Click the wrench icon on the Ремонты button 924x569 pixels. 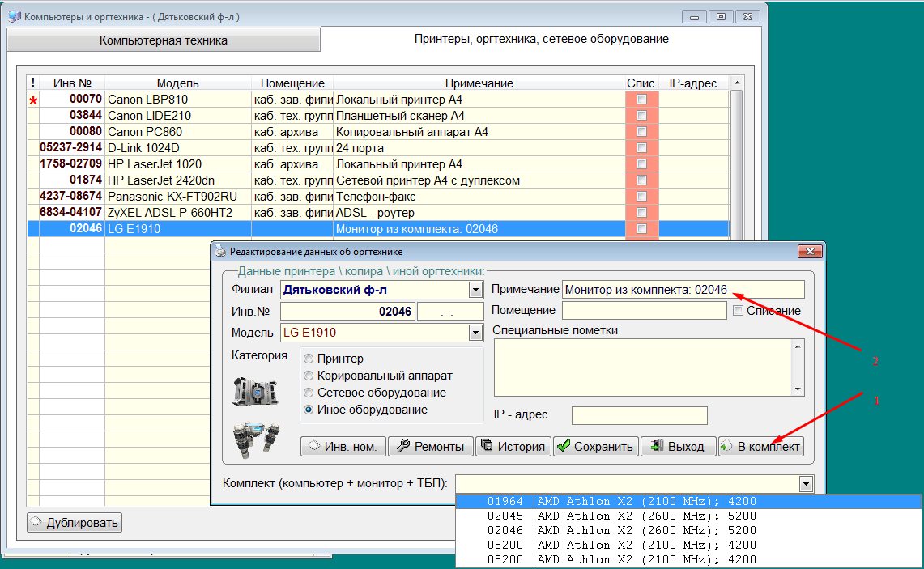click(x=403, y=445)
